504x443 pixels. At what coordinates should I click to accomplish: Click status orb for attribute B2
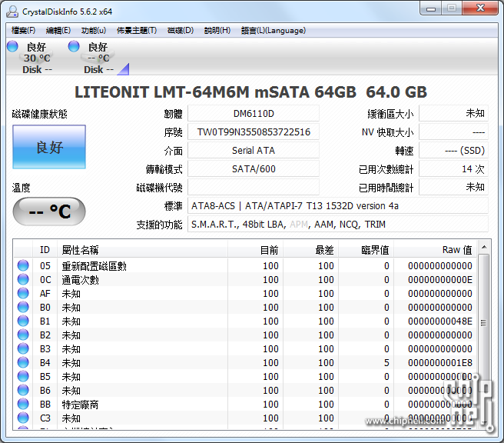pos(23,335)
